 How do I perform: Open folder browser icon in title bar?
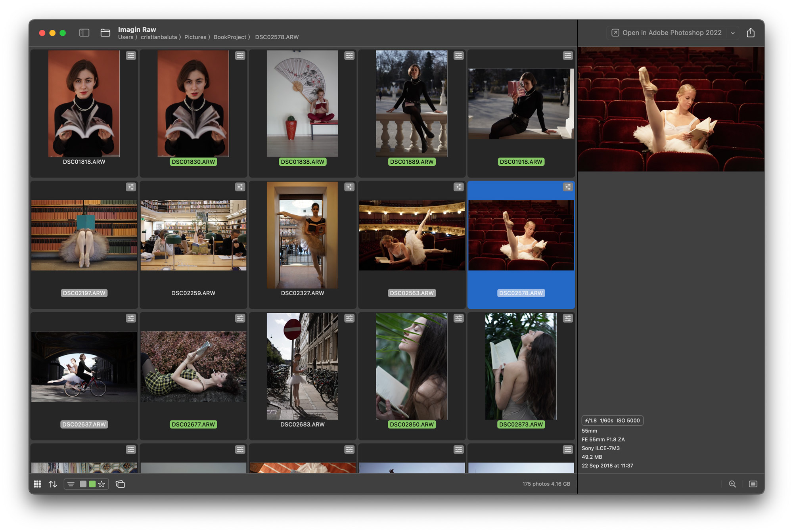click(x=105, y=33)
